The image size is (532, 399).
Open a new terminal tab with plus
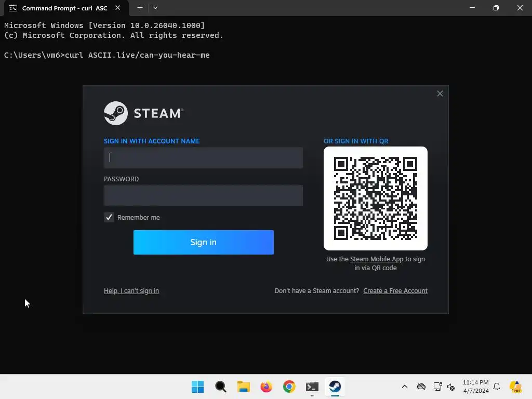coord(140,8)
